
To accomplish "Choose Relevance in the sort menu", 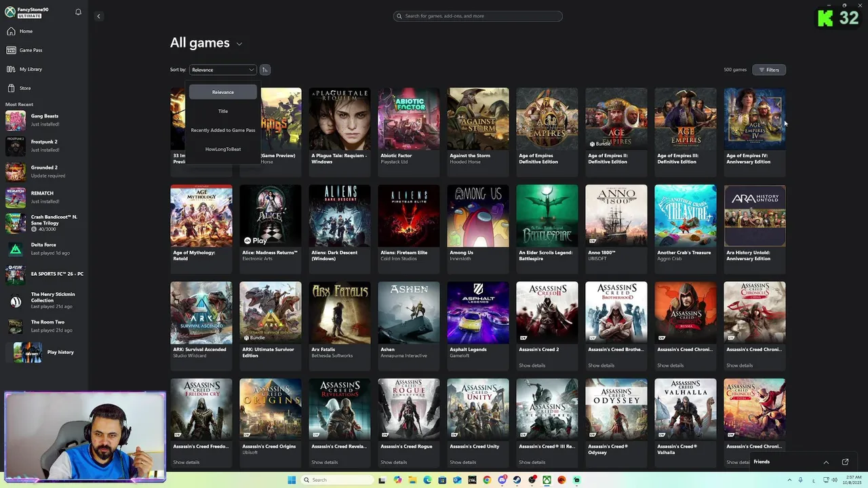I will pos(223,92).
